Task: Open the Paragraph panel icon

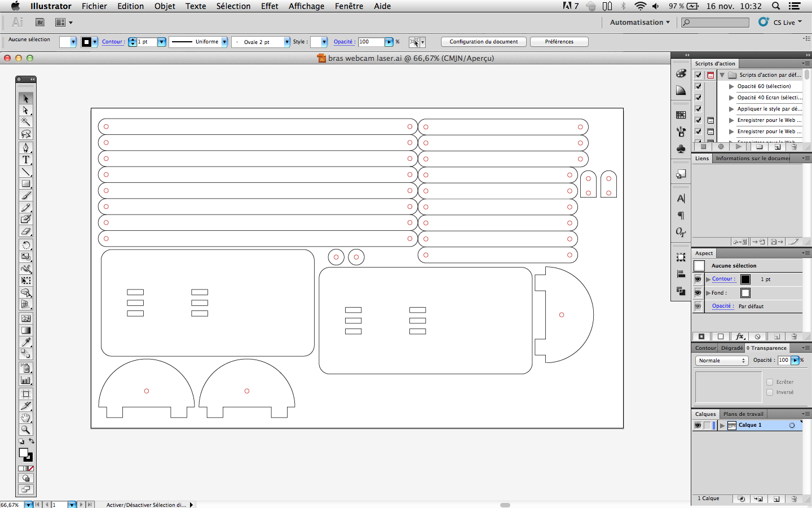Action: point(681,215)
